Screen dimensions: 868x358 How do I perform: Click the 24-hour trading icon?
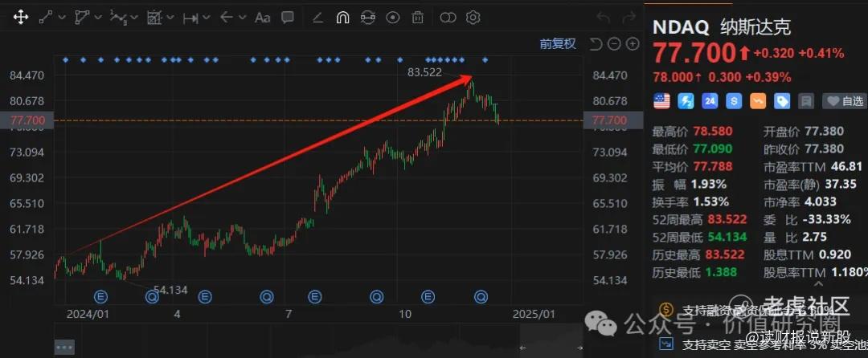710,100
